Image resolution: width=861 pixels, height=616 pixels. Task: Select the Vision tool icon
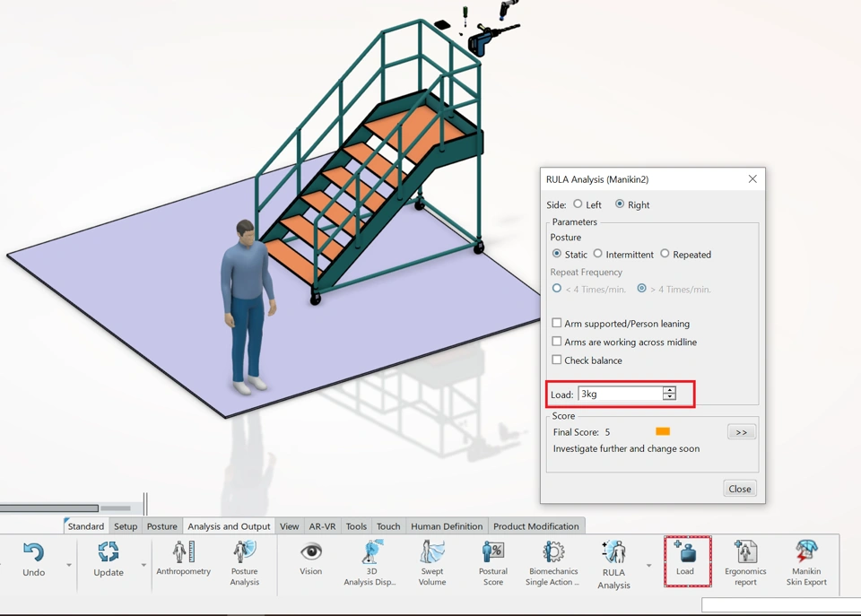(310, 552)
